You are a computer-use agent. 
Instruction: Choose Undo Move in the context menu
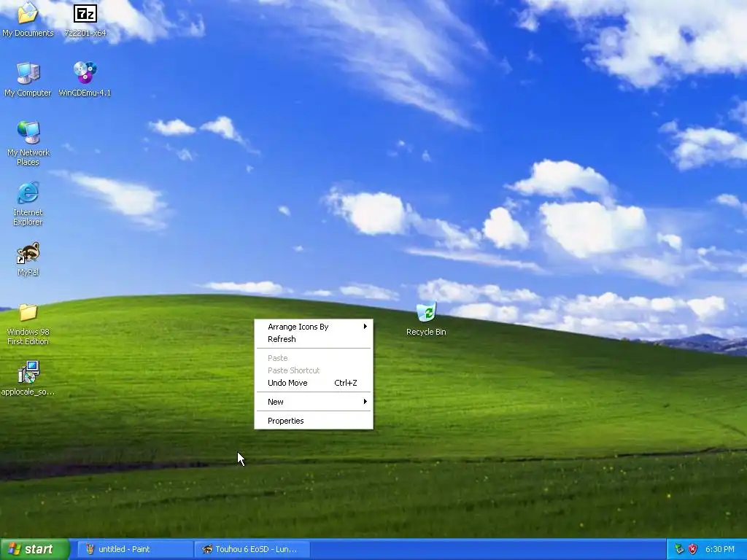click(x=314, y=383)
